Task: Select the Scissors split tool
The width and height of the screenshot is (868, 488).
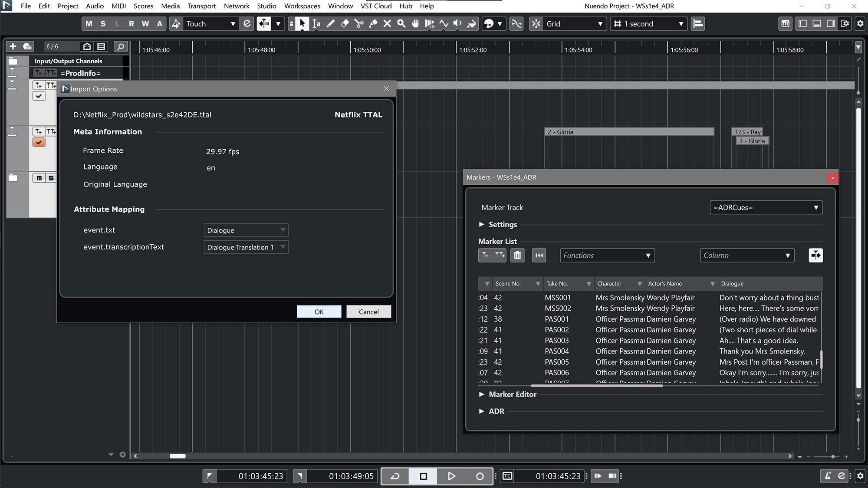Action: pos(359,24)
